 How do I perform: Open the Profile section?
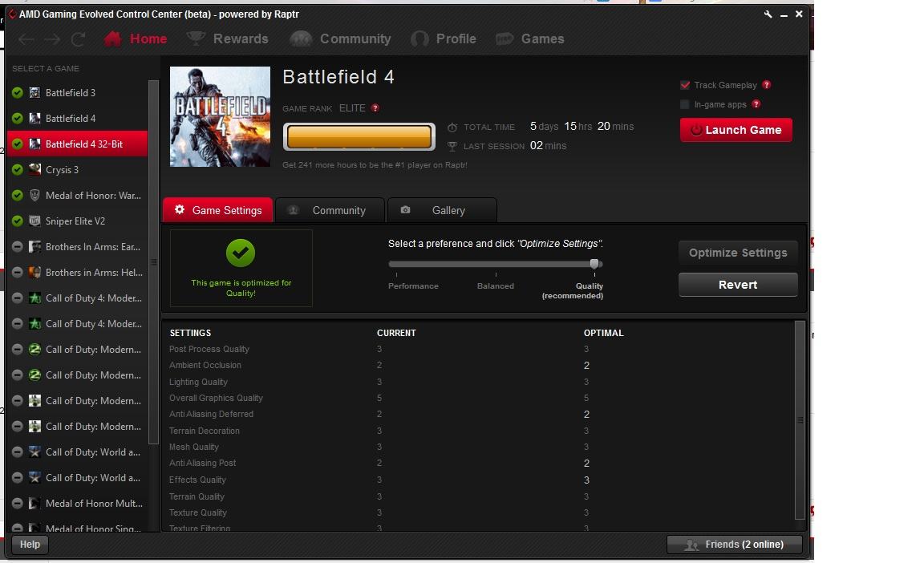444,38
